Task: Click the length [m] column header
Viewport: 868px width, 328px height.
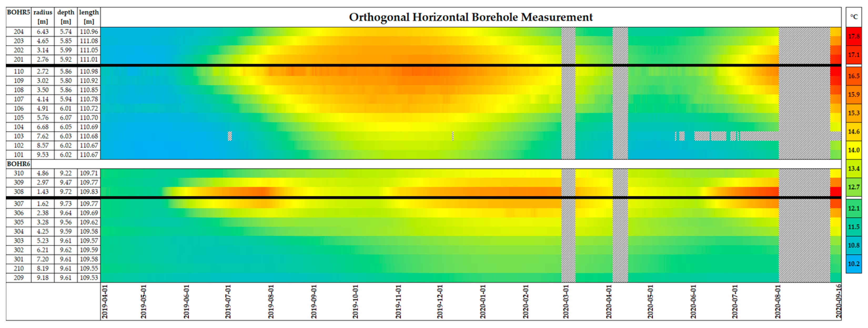Action: click(x=89, y=17)
